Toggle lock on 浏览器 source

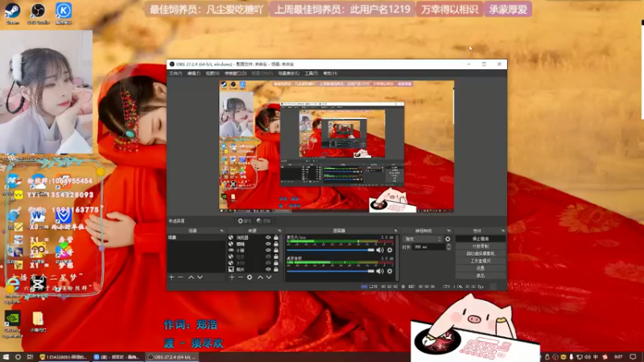(x=276, y=237)
